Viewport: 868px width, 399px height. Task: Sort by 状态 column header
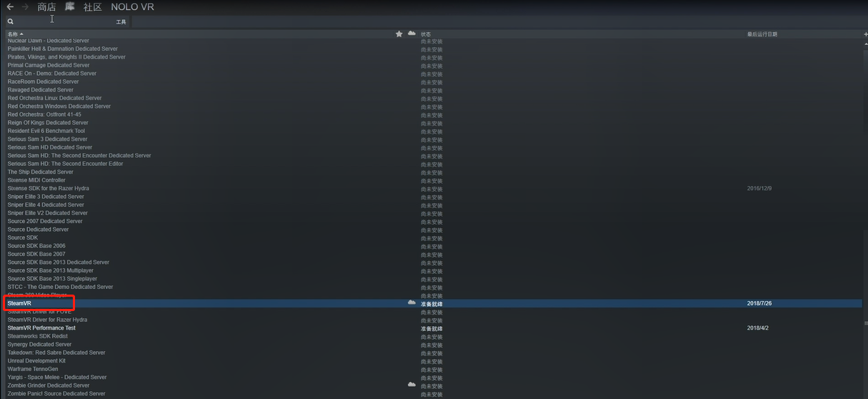(x=426, y=34)
